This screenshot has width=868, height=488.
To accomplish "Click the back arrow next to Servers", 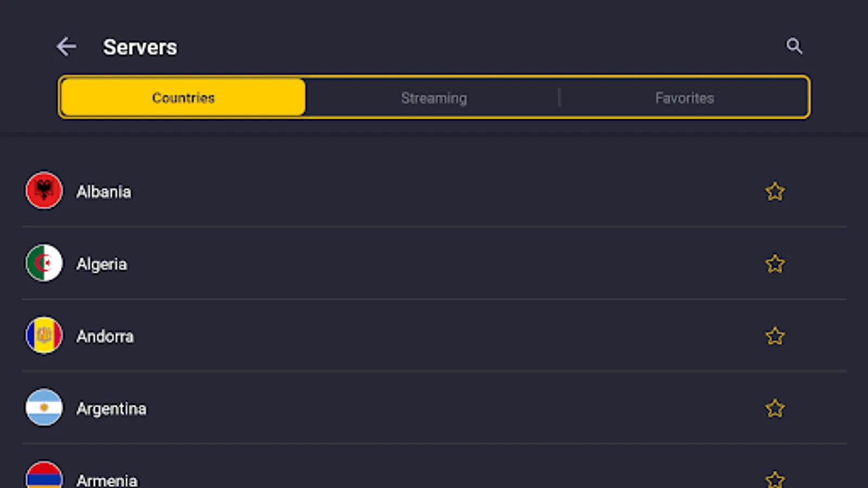I will (67, 47).
